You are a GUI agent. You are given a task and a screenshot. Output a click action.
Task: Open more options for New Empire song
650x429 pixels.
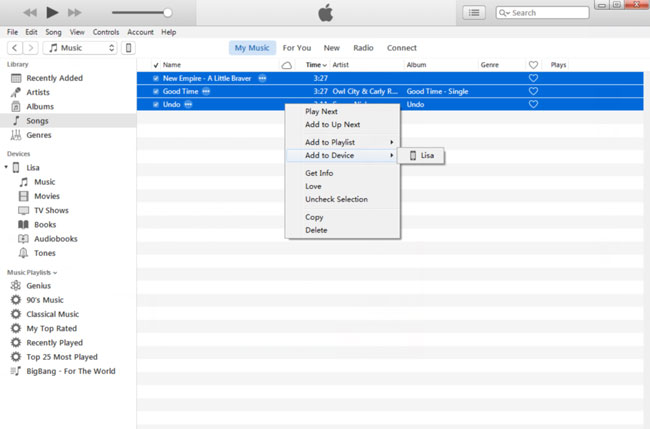pos(262,78)
